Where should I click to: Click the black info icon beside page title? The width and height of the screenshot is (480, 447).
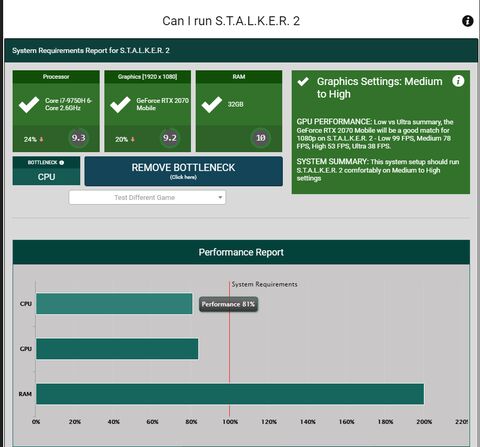pos(467,21)
